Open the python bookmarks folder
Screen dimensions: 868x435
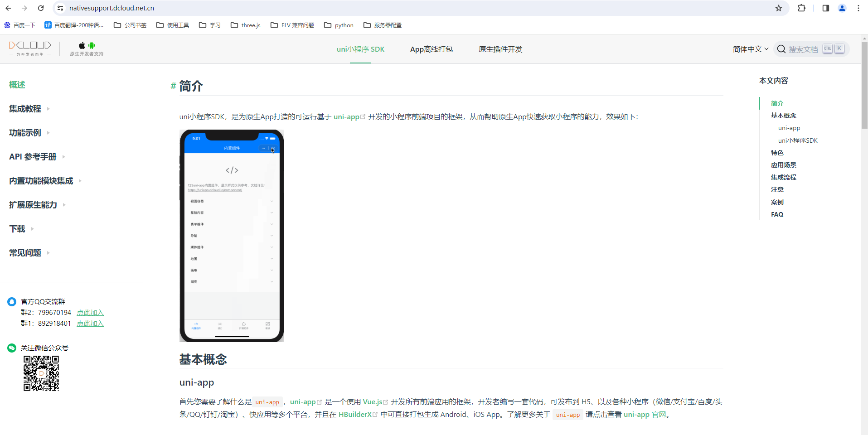coord(339,25)
